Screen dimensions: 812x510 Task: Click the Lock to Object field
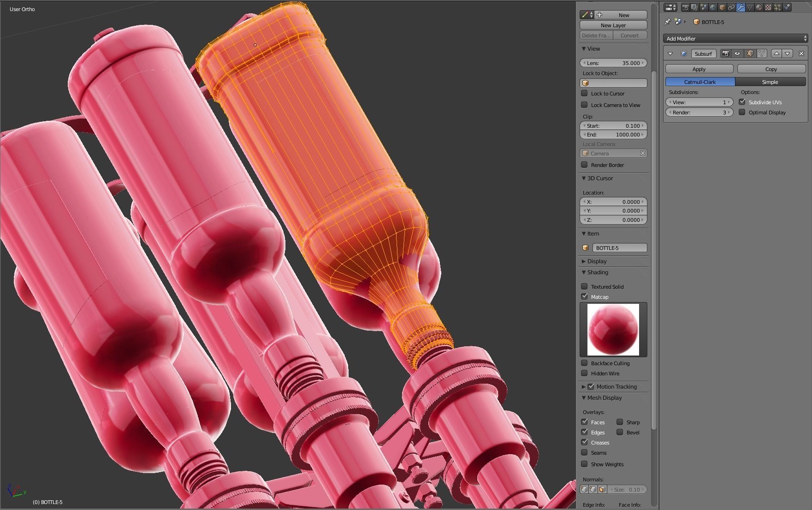tap(613, 83)
